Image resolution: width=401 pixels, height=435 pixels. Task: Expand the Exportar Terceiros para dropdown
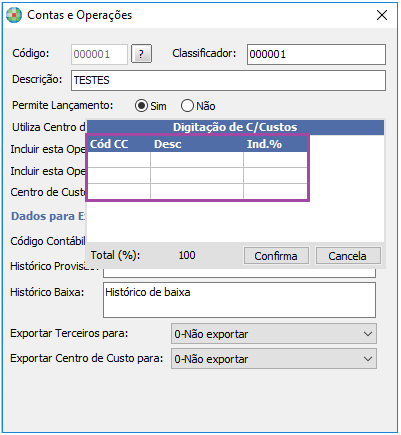coord(274,334)
